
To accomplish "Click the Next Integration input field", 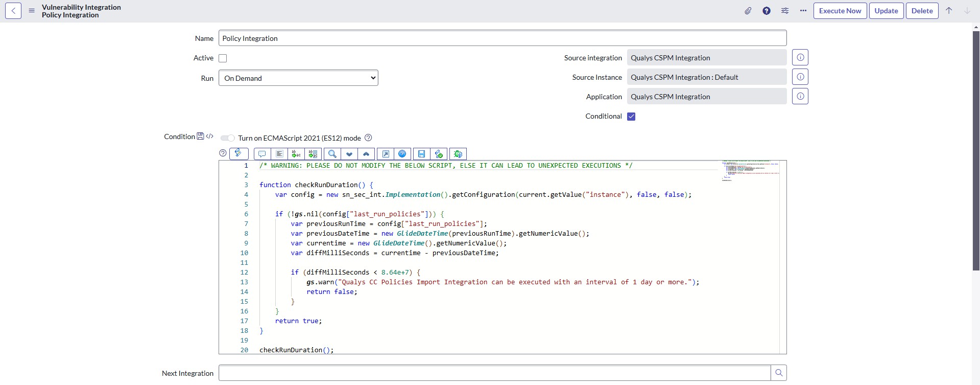I will click(x=494, y=373).
